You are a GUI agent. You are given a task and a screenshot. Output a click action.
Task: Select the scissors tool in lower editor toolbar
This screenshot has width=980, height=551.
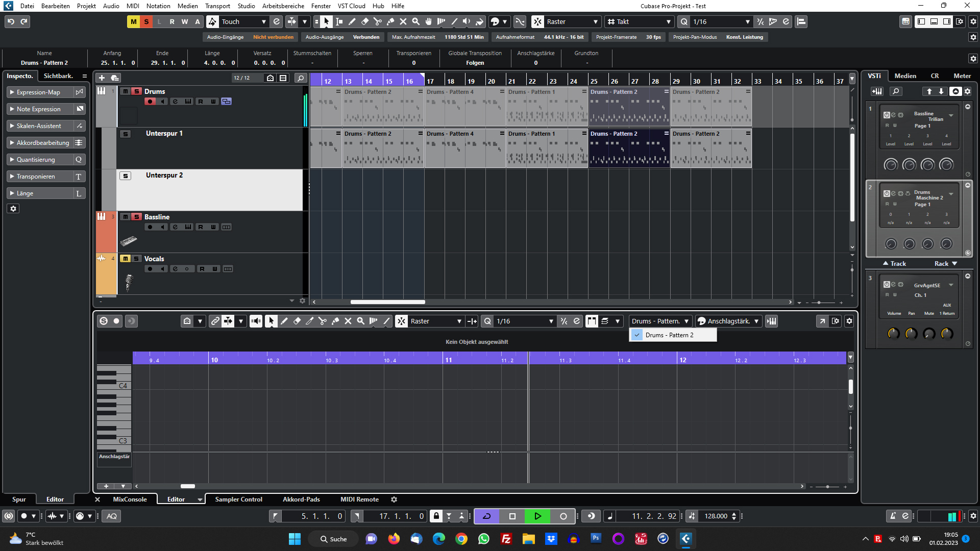(x=323, y=321)
